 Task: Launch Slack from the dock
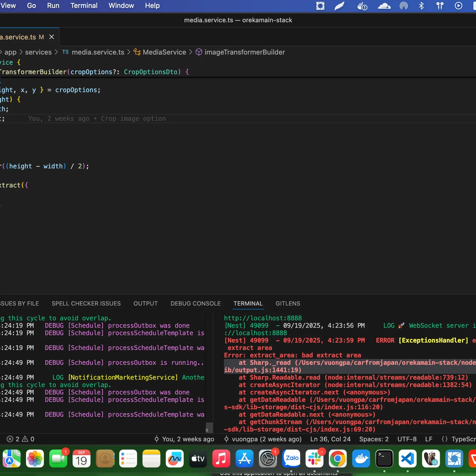pos(314,459)
